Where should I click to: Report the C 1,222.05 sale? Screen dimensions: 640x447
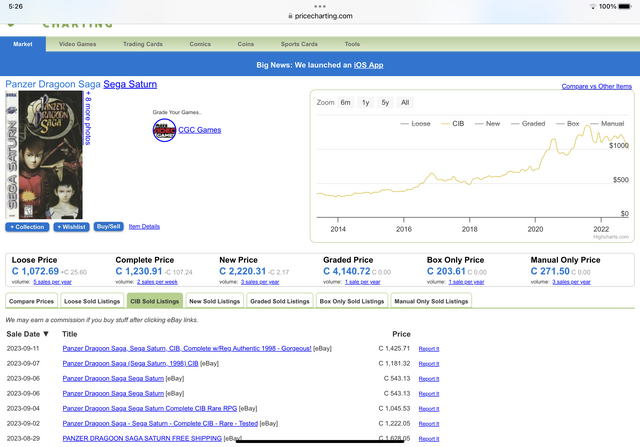(429, 424)
